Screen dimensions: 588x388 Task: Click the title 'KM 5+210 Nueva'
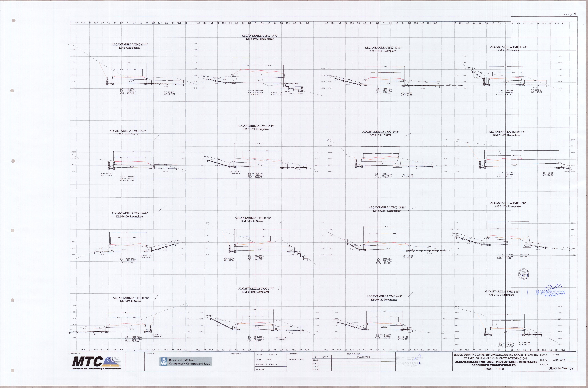tap(129, 48)
